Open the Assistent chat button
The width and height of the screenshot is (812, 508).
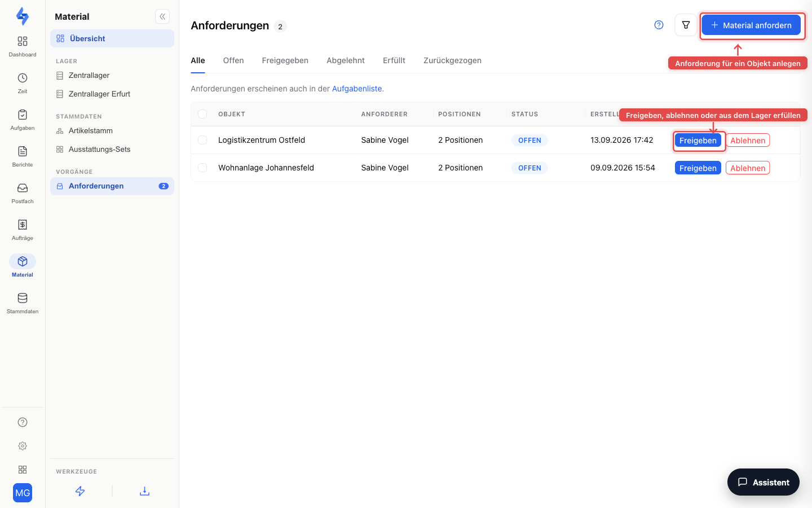(x=764, y=482)
